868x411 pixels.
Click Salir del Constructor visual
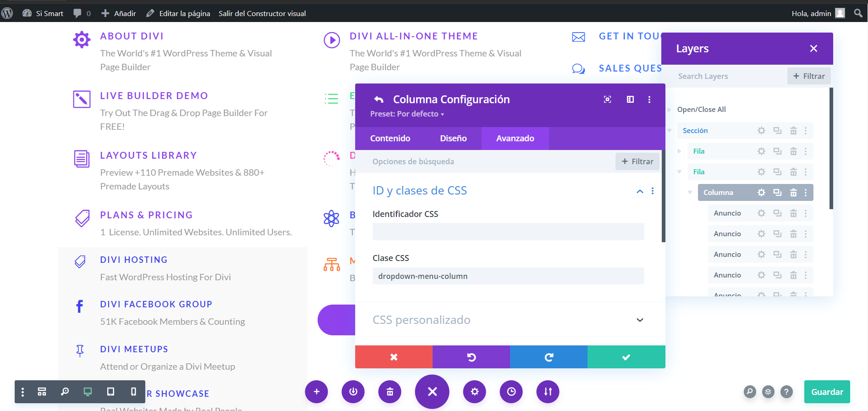coord(262,13)
